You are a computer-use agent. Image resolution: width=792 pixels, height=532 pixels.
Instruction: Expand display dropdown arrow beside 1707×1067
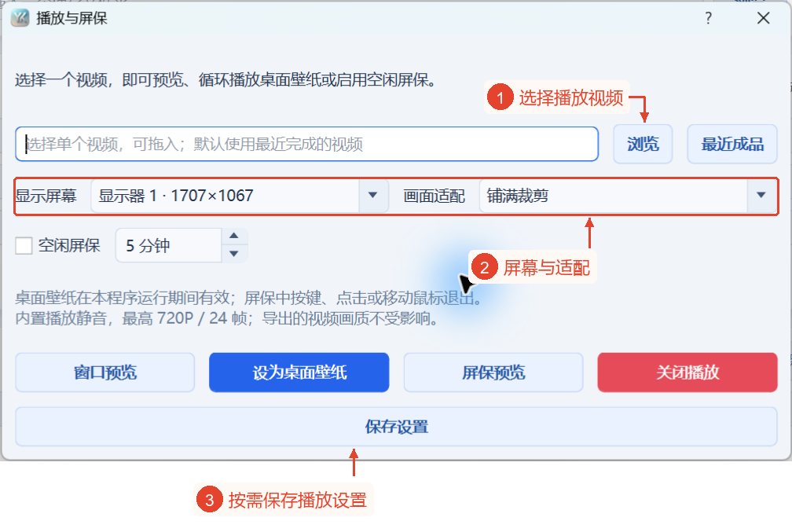372,196
